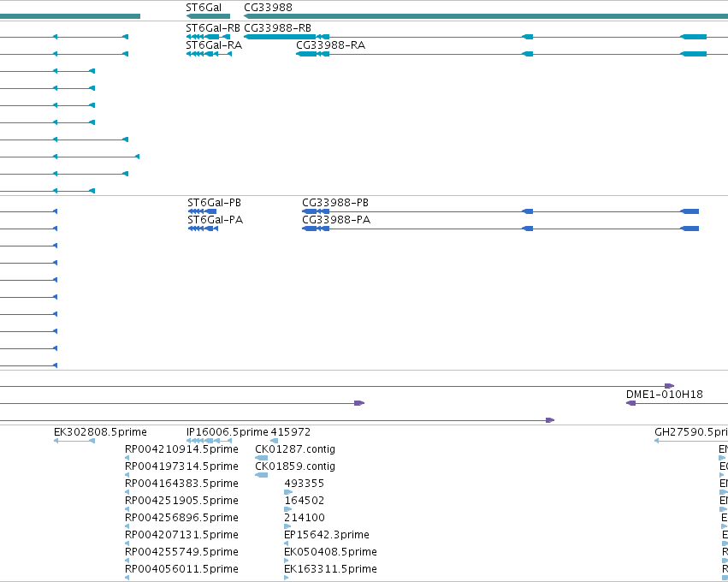The image size is (728, 582).
Task: Select RP004255749.5prime EST
Action: (181, 552)
